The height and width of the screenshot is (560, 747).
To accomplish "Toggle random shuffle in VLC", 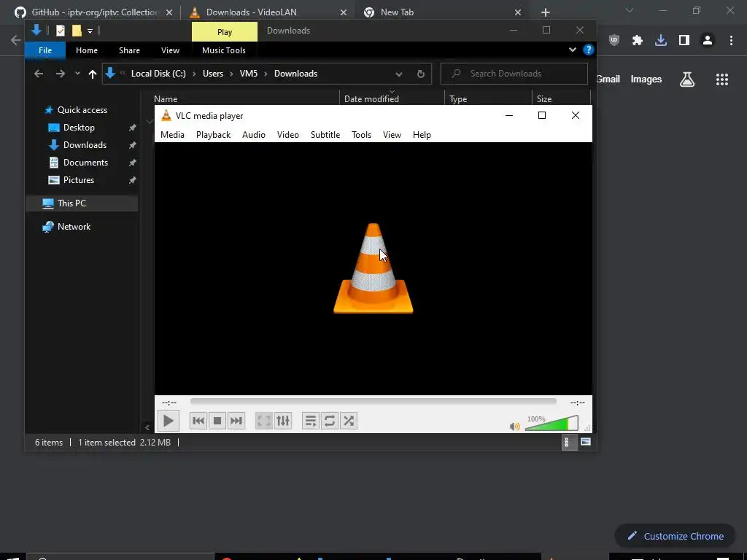I will click(x=349, y=421).
